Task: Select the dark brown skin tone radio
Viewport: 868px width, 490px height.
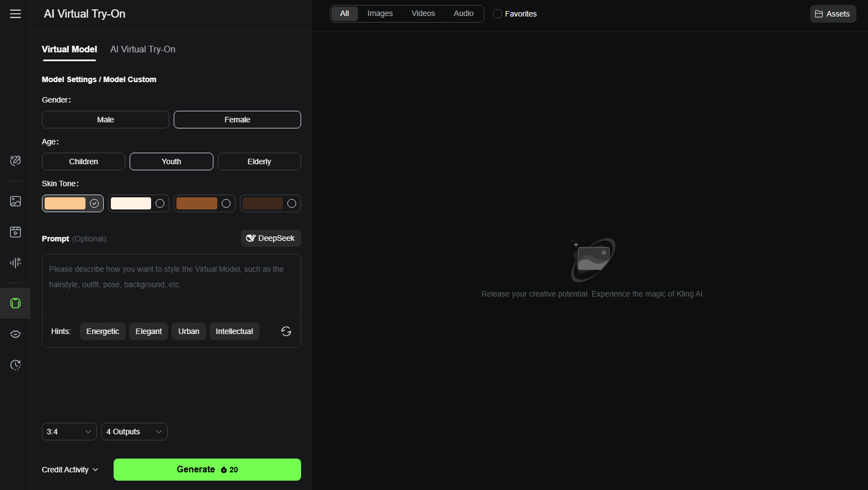Action: tap(291, 203)
